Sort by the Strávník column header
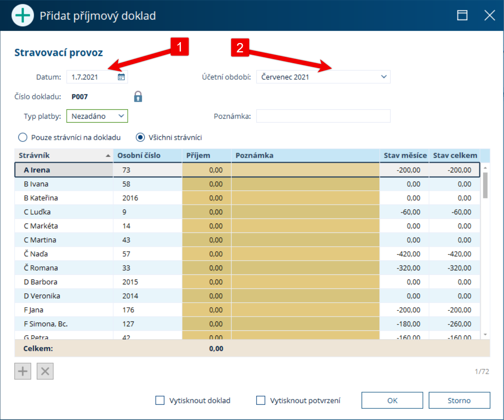The image size is (504, 420). pyautogui.click(x=64, y=155)
